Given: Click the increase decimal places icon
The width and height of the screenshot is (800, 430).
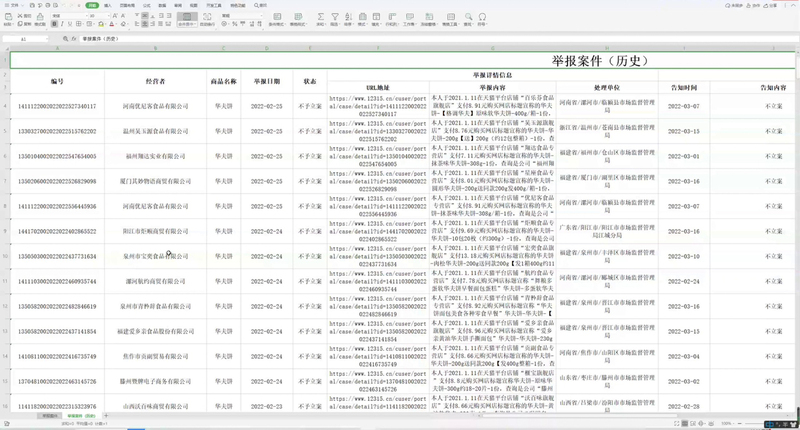Looking at the screenshot, I should tap(252, 23).
